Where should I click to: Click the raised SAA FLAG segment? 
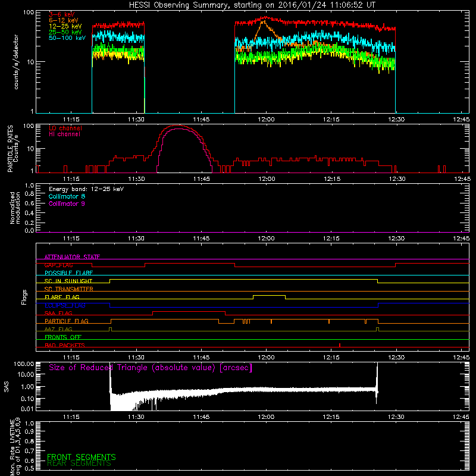pos(189,311)
